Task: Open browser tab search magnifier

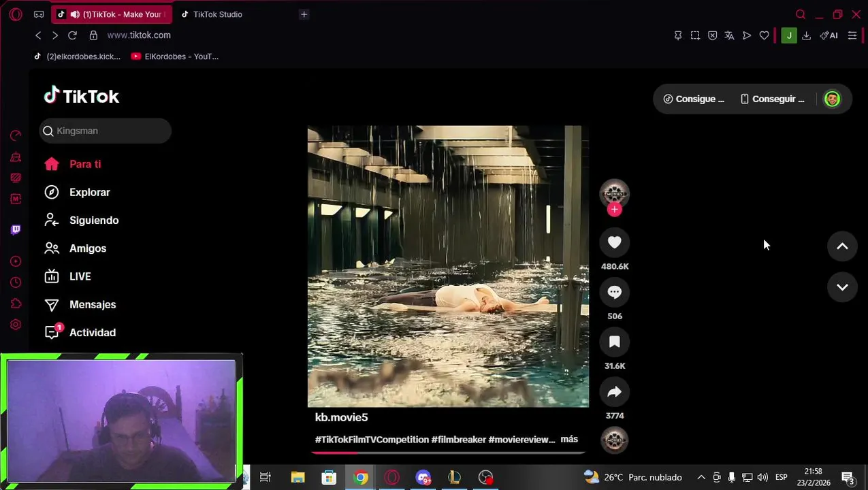Action: tap(801, 14)
